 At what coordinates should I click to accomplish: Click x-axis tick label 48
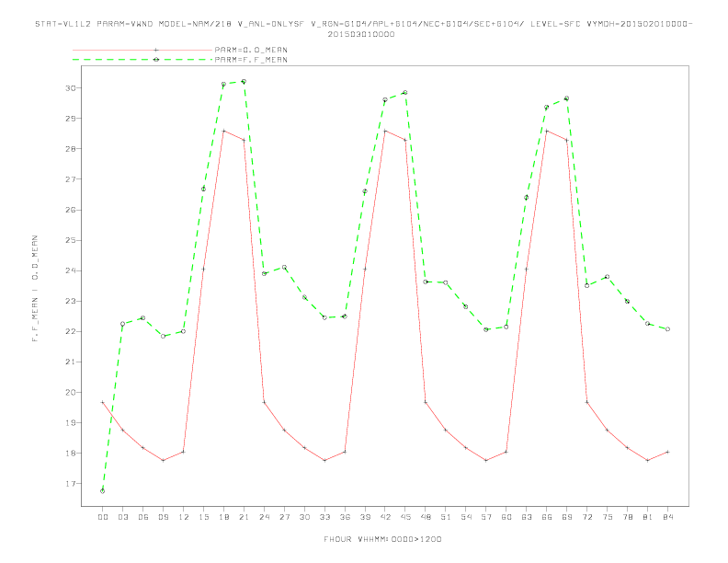point(426,517)
